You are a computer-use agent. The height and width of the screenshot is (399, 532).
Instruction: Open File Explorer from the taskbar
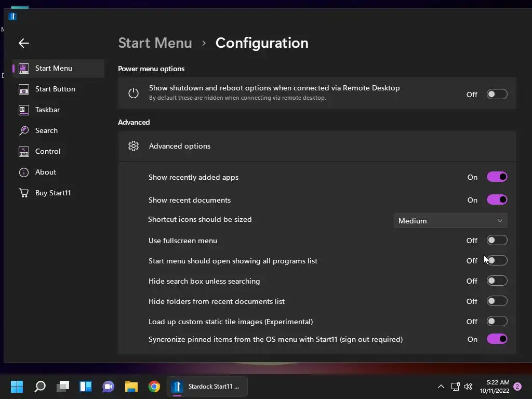click(x=131, y=387)
